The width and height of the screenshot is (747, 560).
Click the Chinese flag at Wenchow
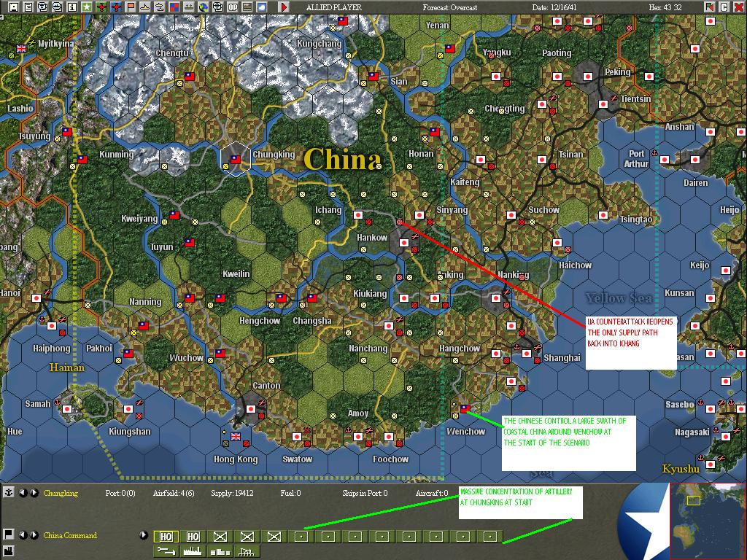click(465, 408)
